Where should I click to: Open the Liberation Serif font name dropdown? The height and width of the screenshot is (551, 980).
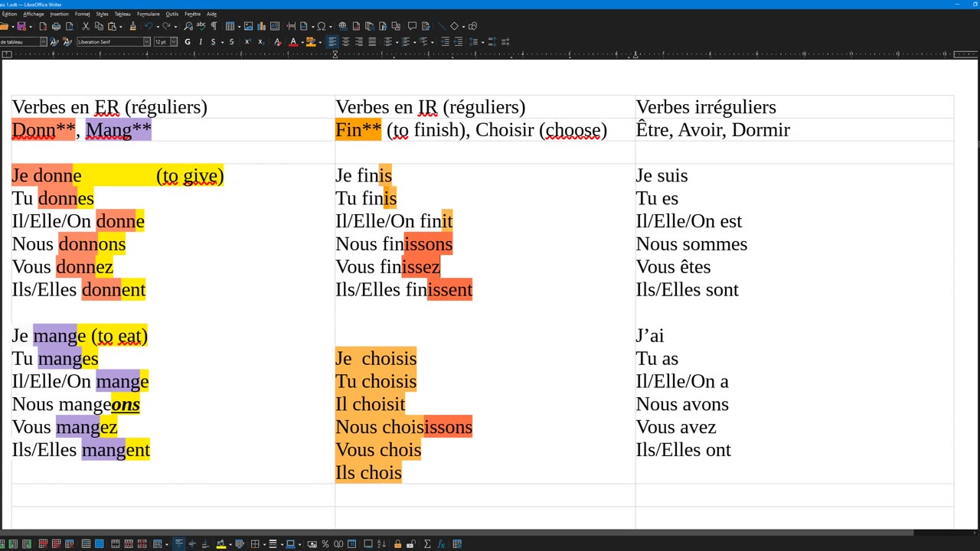click(147, 42)
